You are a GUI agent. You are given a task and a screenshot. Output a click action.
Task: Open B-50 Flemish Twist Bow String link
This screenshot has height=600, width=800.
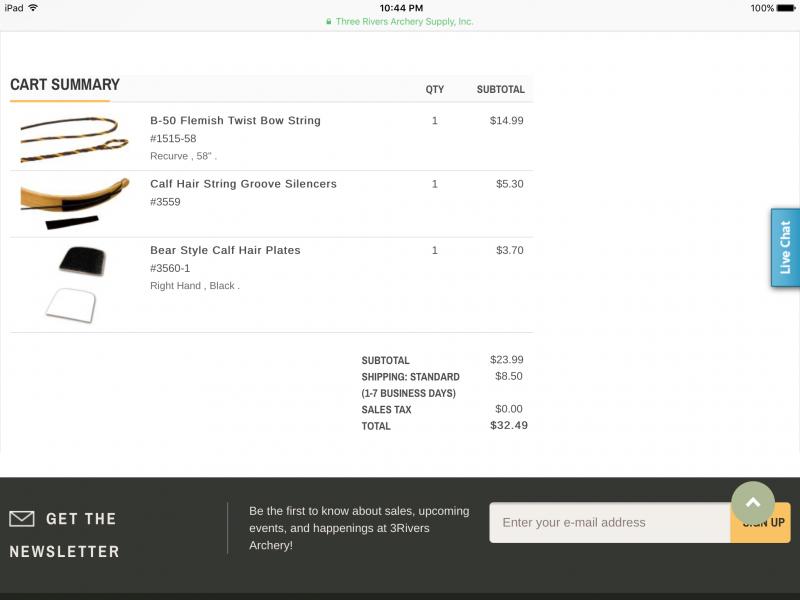pyautogui.click(x=235, y=120)
